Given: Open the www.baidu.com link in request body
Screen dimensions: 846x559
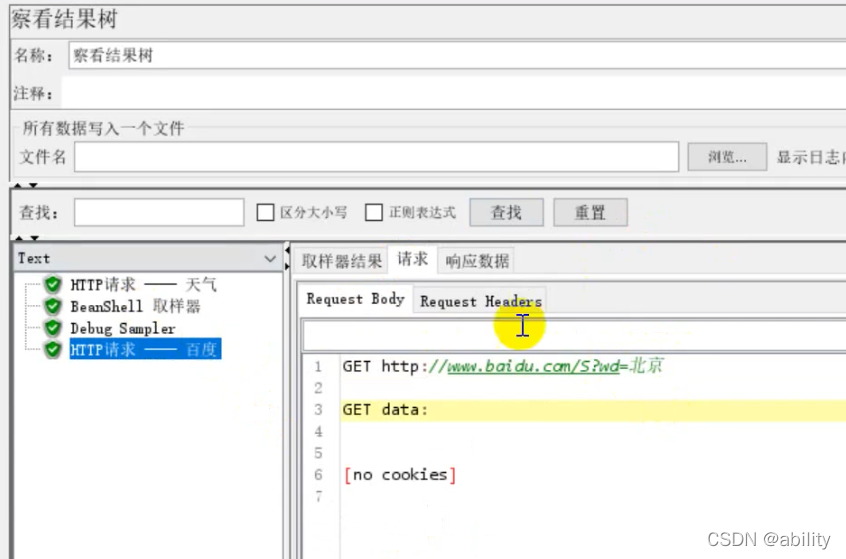Looking at the screenshot, I should click(534, 366).
